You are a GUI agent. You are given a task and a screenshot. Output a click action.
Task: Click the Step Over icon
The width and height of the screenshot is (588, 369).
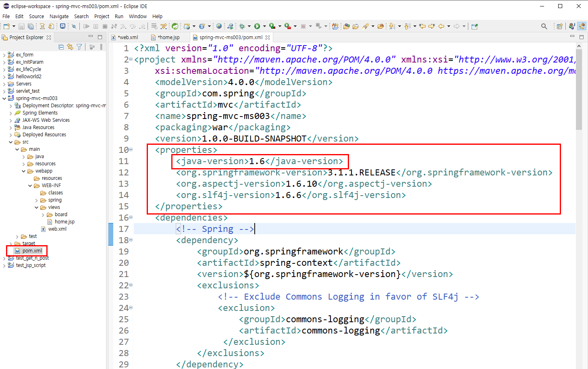coord(133,26)
